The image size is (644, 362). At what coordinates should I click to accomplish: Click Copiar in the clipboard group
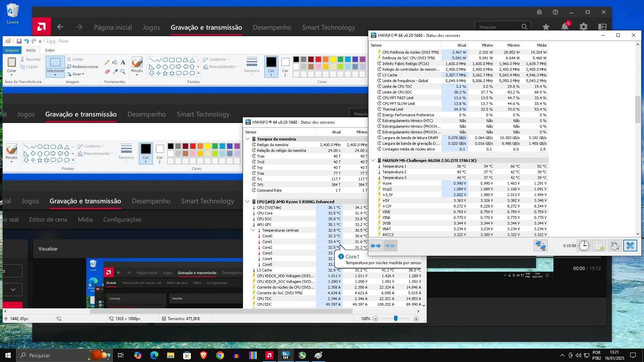[29, 67]
